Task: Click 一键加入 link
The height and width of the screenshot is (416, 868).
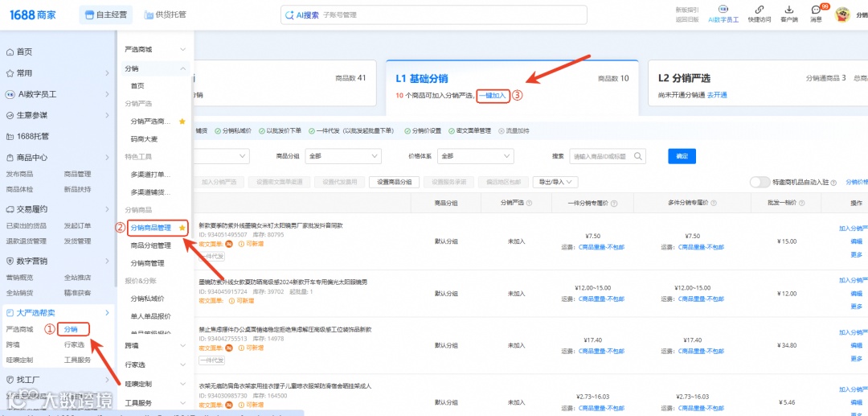Action: (493, 95)
